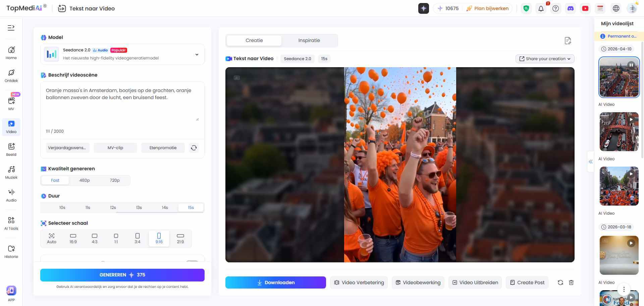
Task: Open AI Tools from sidebar
Action: coord(11,223)
